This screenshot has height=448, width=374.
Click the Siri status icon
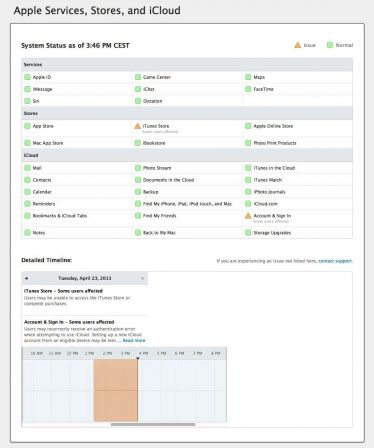27,101
